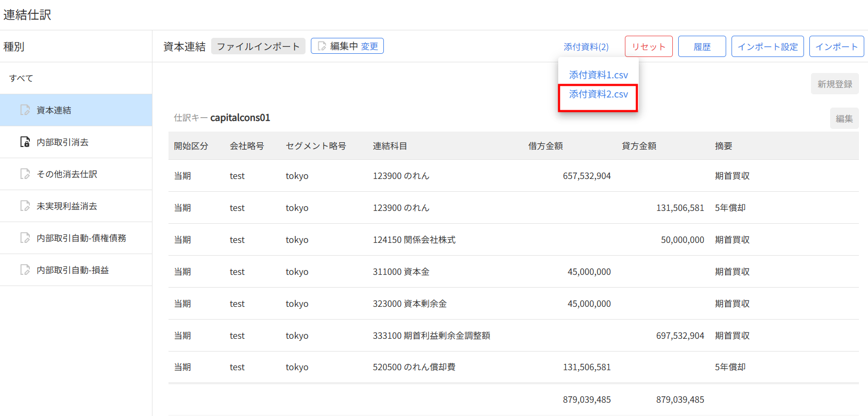Click the document icon beside 未実現利益消去
This screenshot has width=868, height=416.
coord(25,206)
